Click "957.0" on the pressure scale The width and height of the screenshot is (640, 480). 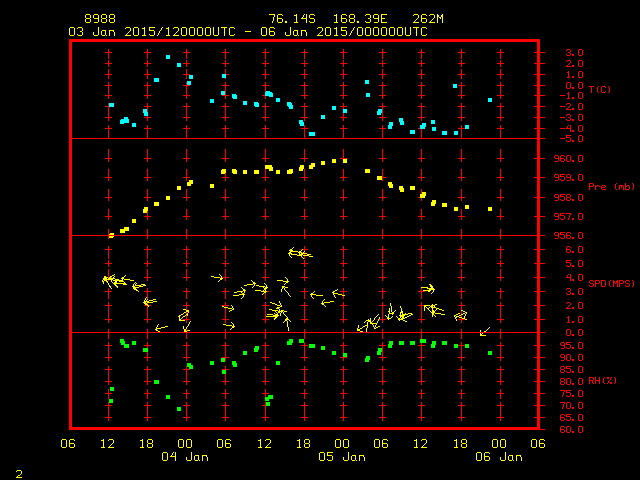569,217
